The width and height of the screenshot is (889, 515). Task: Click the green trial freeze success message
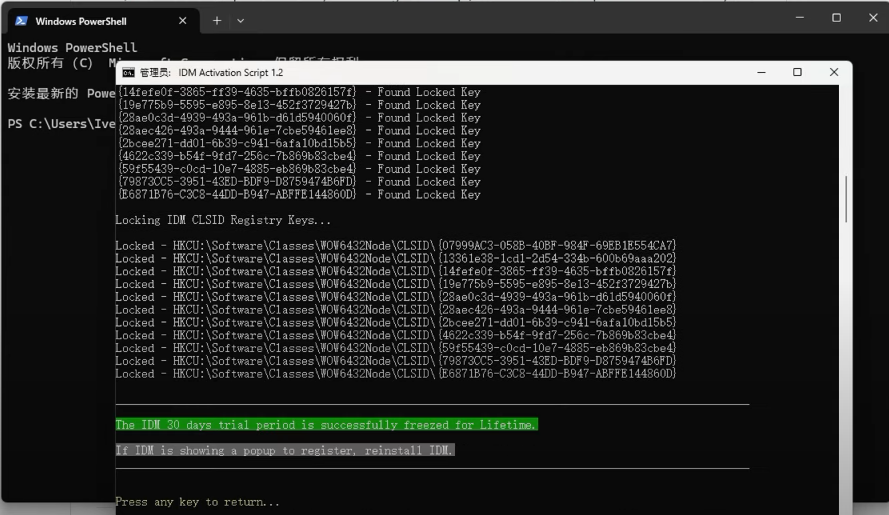click(326, 425)
